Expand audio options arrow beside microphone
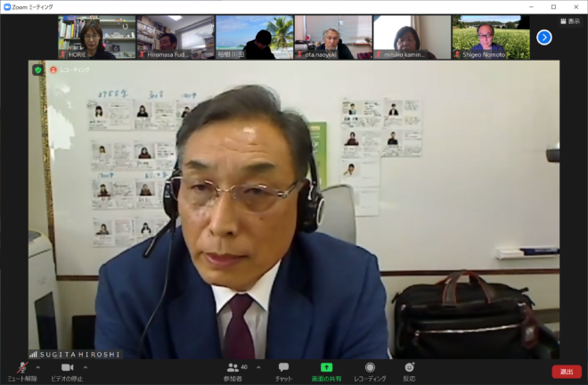 [37, 366]
